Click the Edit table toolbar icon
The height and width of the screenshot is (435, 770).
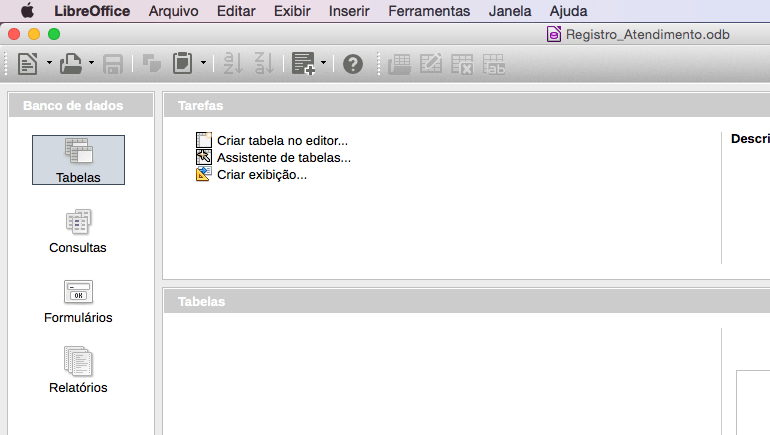pos(431,64)
